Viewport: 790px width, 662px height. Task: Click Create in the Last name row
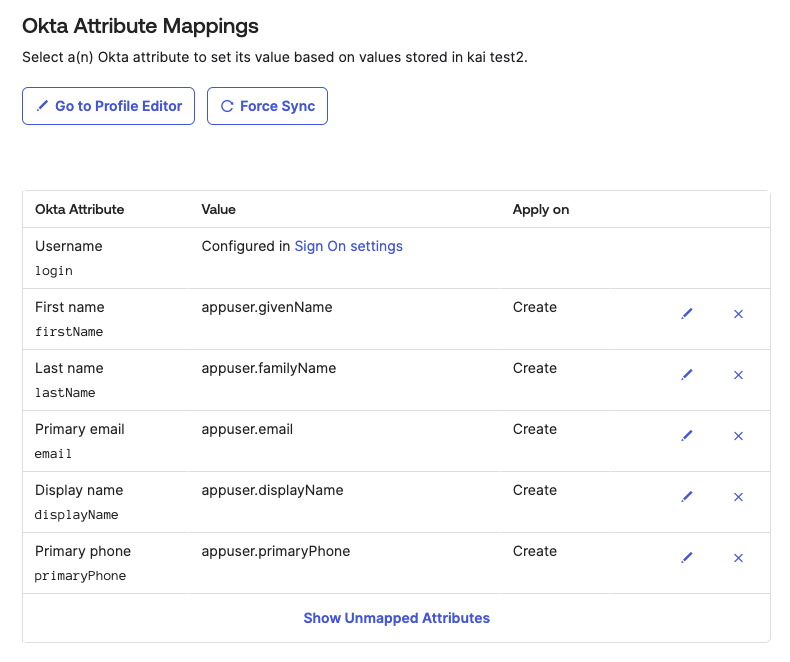coord(535,368)
